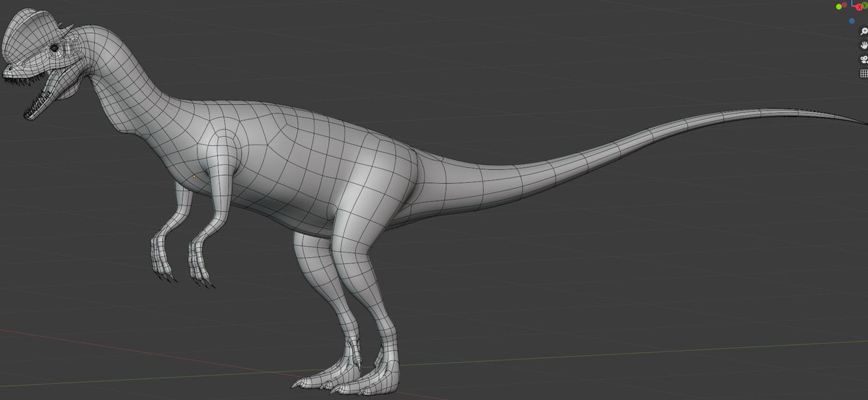Toggle the camera view icon
This screenshot has height=400, width=868.
pos(864,59)
